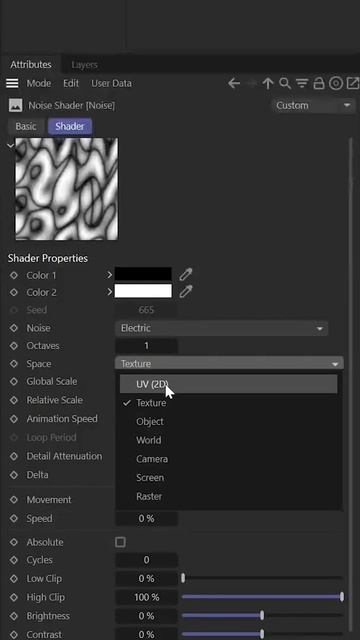Open the attribute search magnifier
The width and height of the screenshot is (360, 640).
point(285,83)
